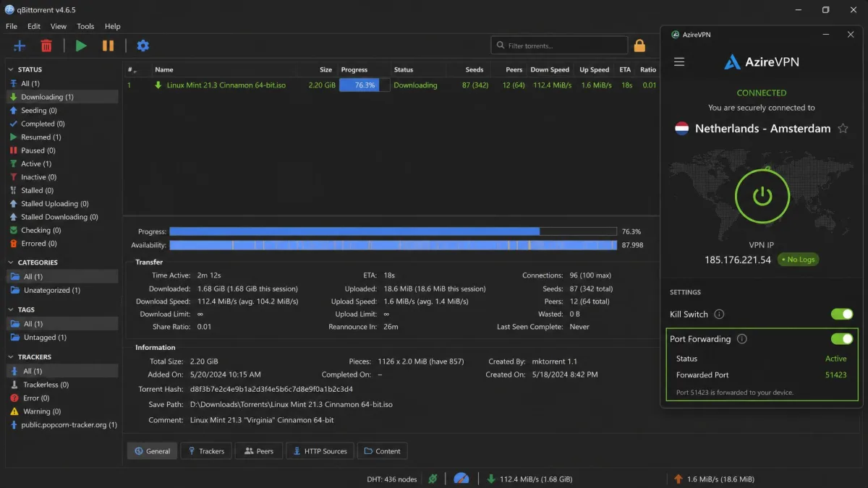The width and height of the screenshot is (868, 488).
Task: Select the Errored (0) status filter
Action: pyautogui.click(x=62, y=244)
